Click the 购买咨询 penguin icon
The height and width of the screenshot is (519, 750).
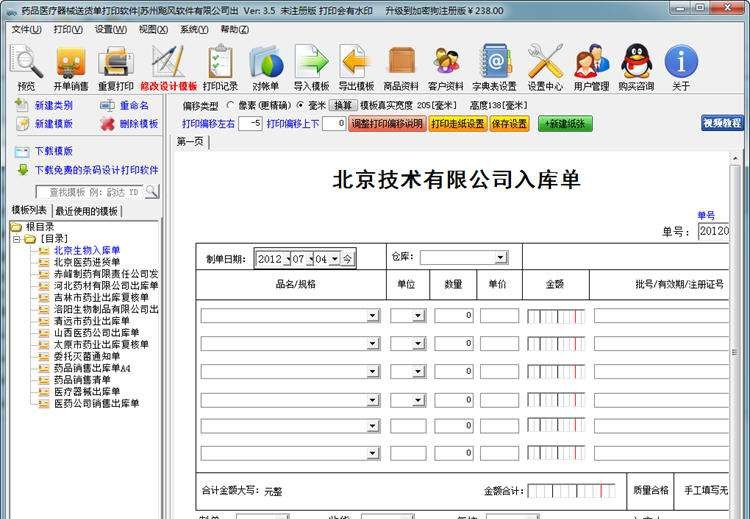click(636, 63)
